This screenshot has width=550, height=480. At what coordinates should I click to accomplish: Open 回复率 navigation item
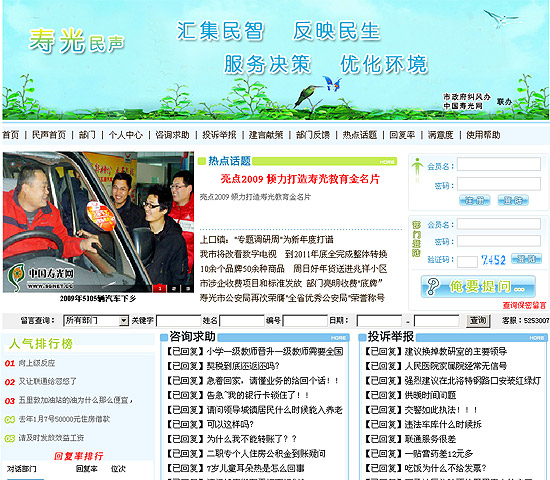click(402, 135)
